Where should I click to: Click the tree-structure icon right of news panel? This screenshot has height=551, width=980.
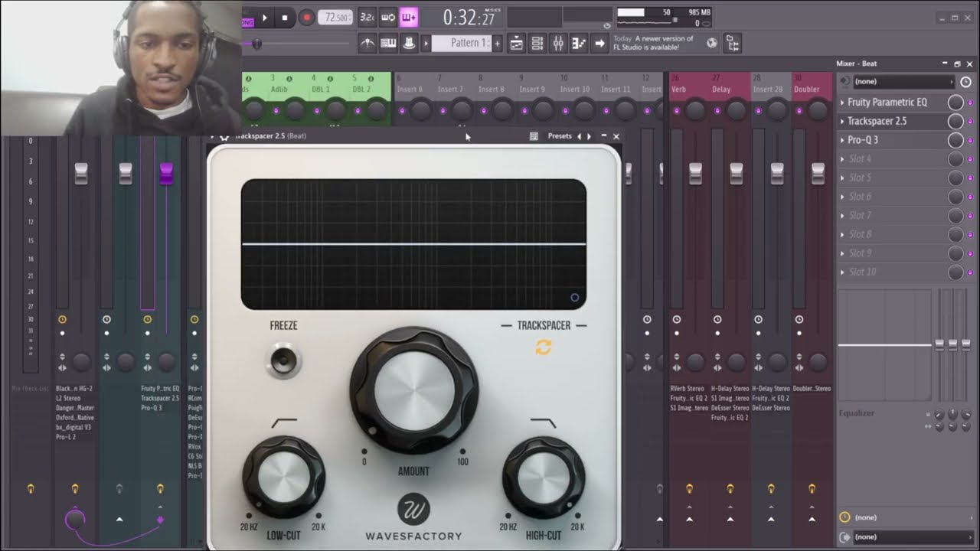coord(733,44)
